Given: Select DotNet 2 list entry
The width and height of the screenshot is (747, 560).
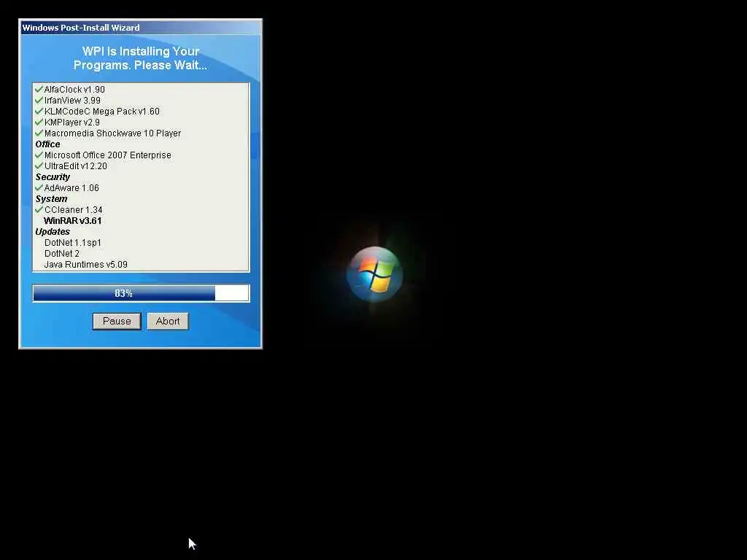Looking at the screenshot, I should click(x=62, y=254).
